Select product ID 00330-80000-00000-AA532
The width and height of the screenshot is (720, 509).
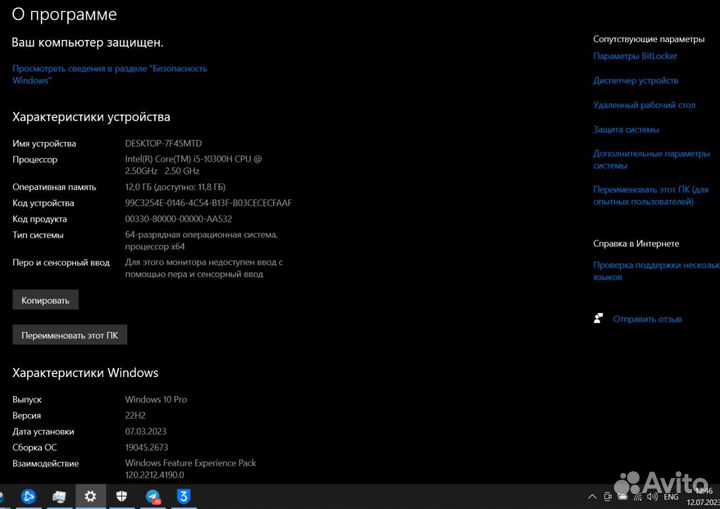(x=178, y=219)
